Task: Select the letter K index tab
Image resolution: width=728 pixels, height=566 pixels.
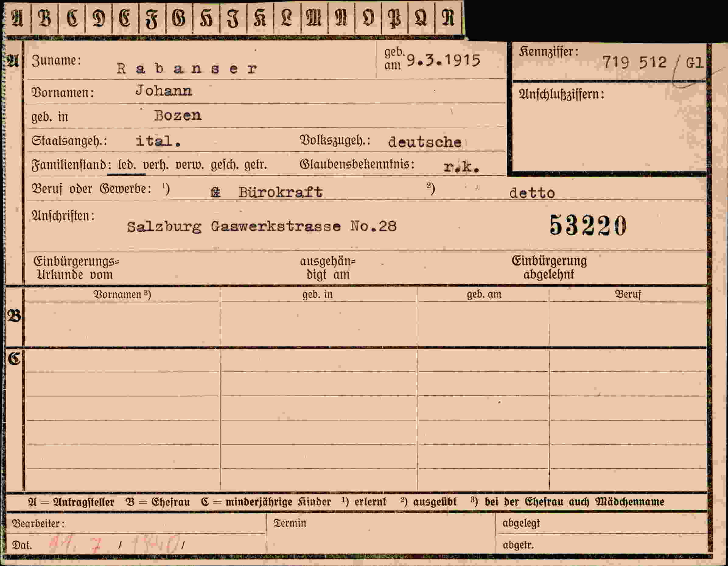Action: [260, 18]
